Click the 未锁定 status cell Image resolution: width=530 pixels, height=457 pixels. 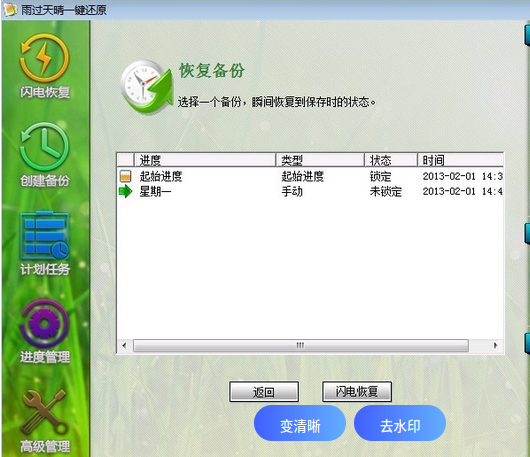point(386,192)
